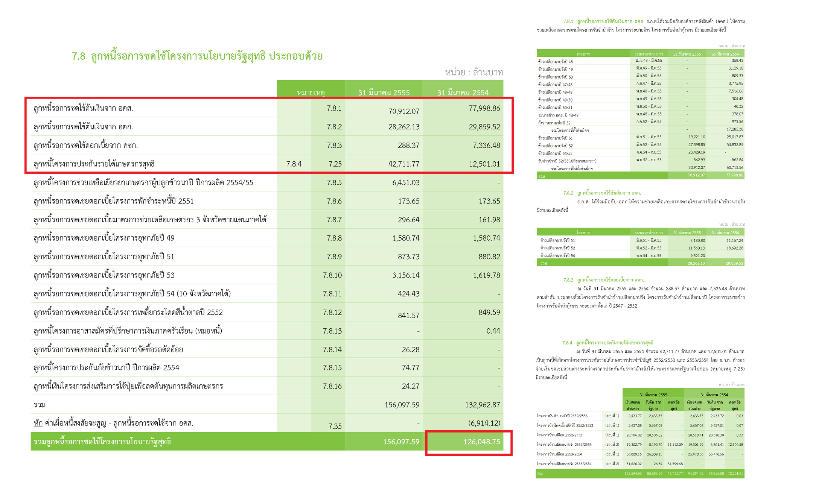Image resolution: width=813 pixels, height=504 pixels.
Task: Click the 7.8.1 heading at top right
Action: pos(603,21)
